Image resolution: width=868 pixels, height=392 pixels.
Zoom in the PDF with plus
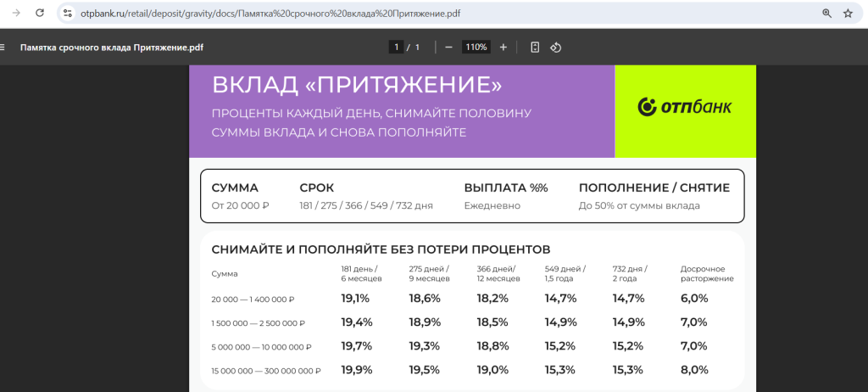click(504, 48)
